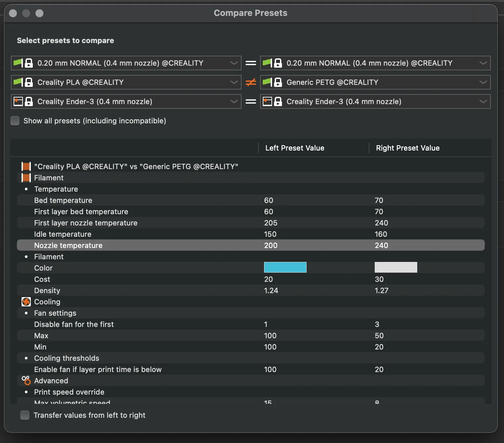Select the Idle temperature row
504x443 pixels.
251,234
